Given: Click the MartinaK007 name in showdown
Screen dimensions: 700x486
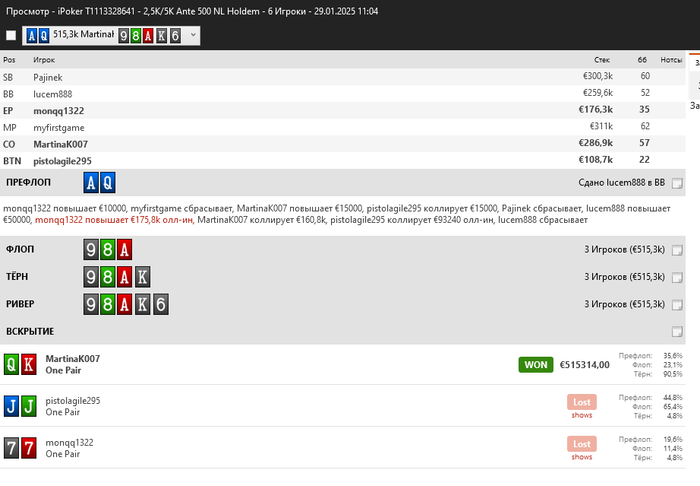Looking at the screenshot, I should (72, 359).
